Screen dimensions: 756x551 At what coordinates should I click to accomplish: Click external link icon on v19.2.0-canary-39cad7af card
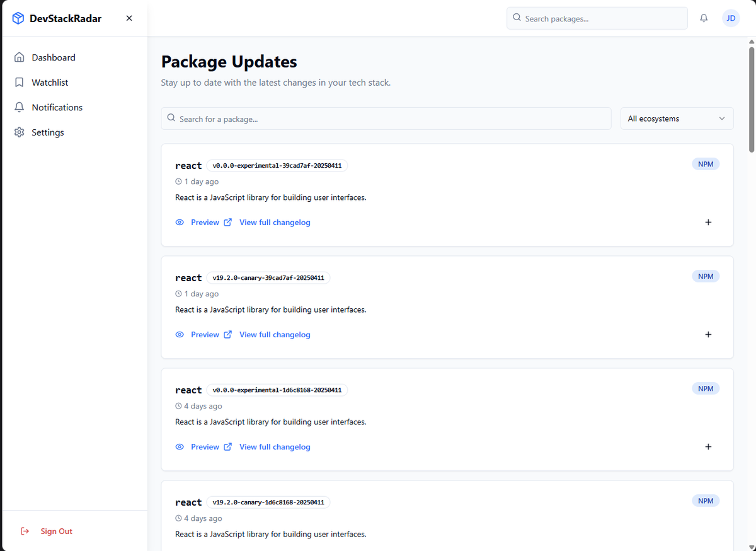(228, 335)
